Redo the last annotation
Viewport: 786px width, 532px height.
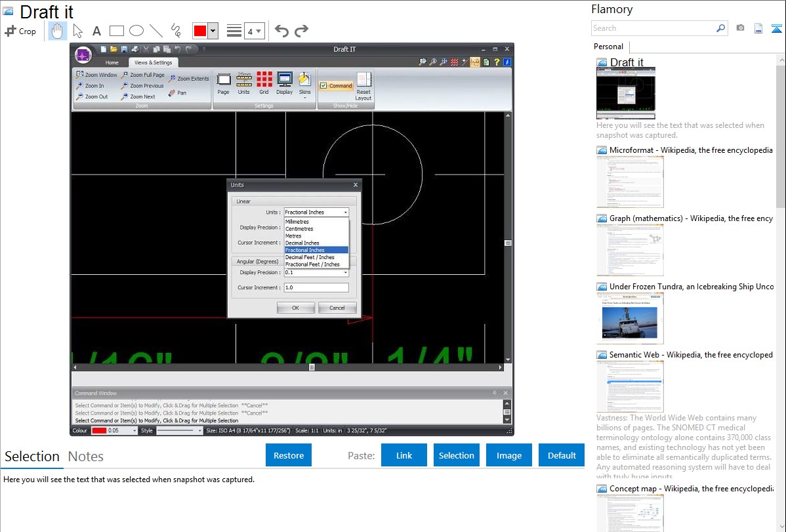301,31
